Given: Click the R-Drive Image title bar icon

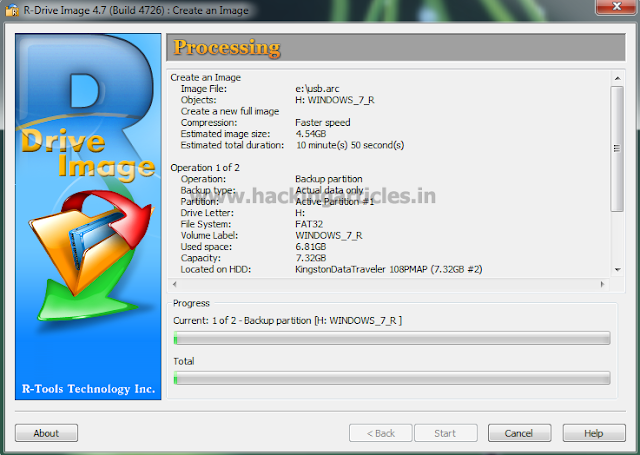Looking at the screenshot, I should click(12, 10).
